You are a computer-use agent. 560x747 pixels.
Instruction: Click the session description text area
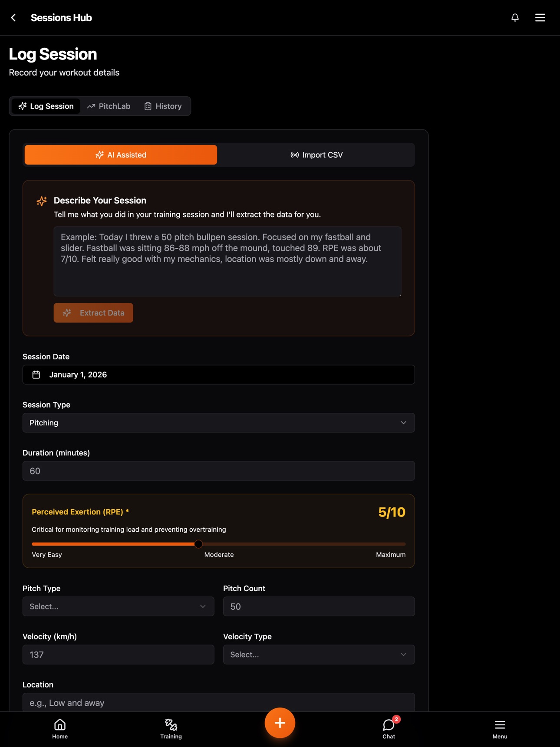(227, 261)
